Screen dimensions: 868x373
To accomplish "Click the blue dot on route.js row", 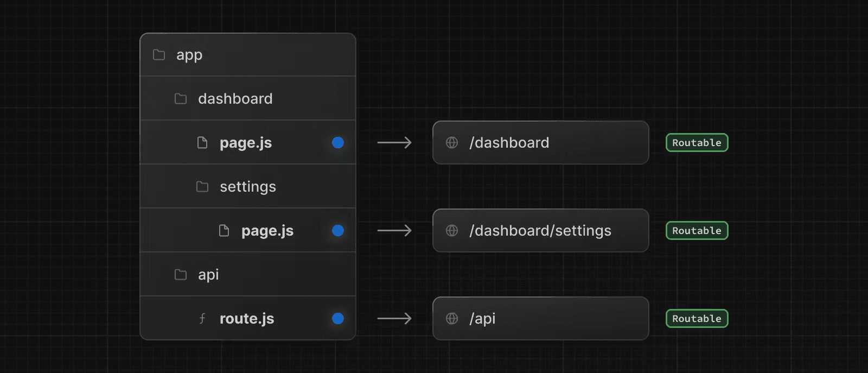I will [338, 319].
